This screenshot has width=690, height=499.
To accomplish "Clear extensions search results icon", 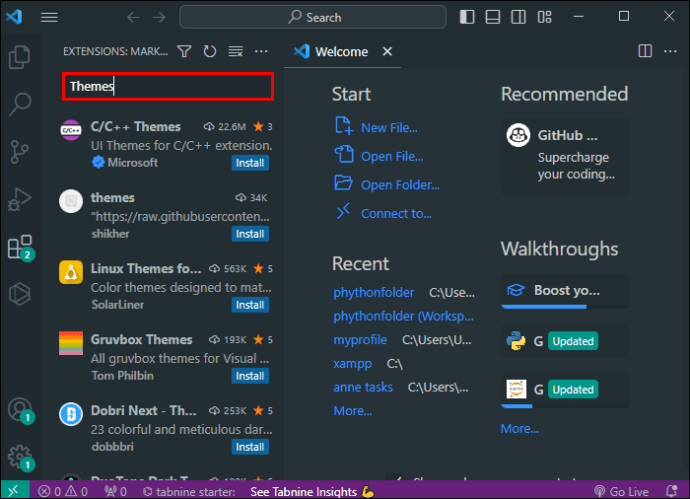I will [235, 51].
